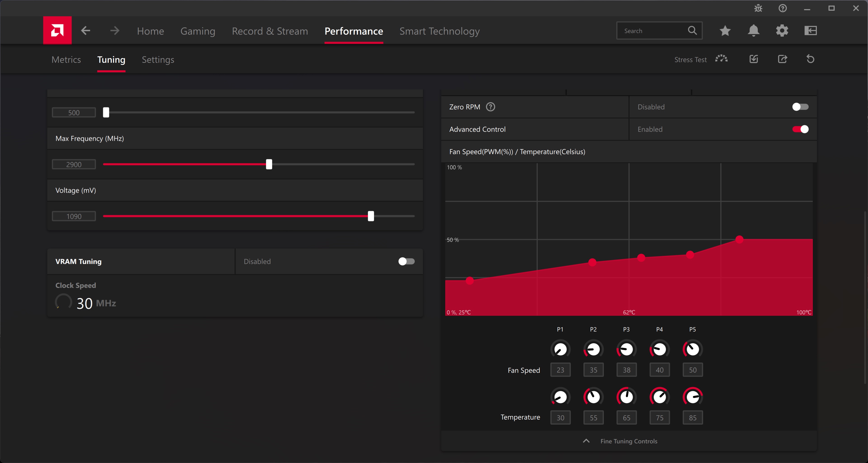Open settings with the gear icon

point(782,31)
